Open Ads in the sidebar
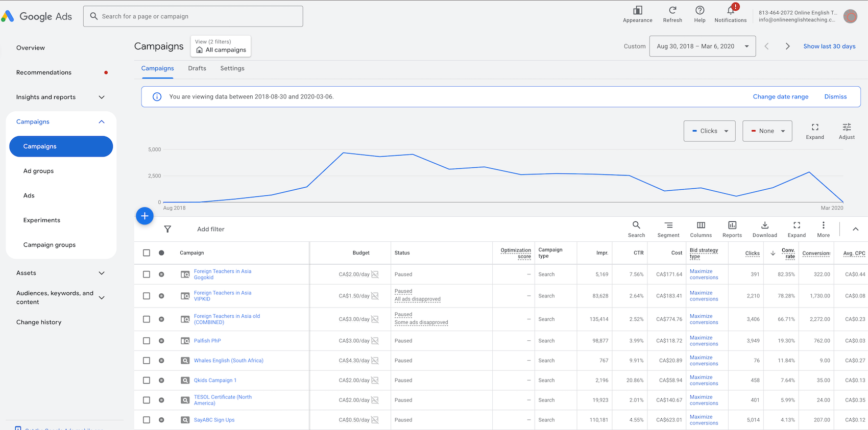This screenshot has width=868, height=430. (x=29, y=196)
